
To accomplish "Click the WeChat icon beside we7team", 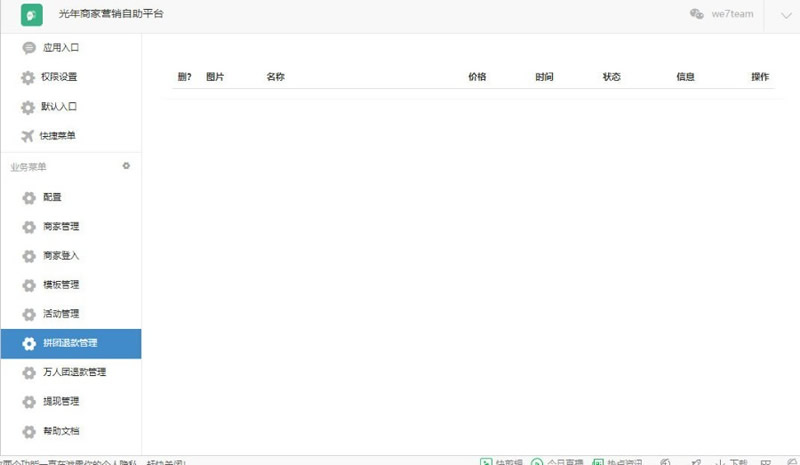I will click(697, 14).
